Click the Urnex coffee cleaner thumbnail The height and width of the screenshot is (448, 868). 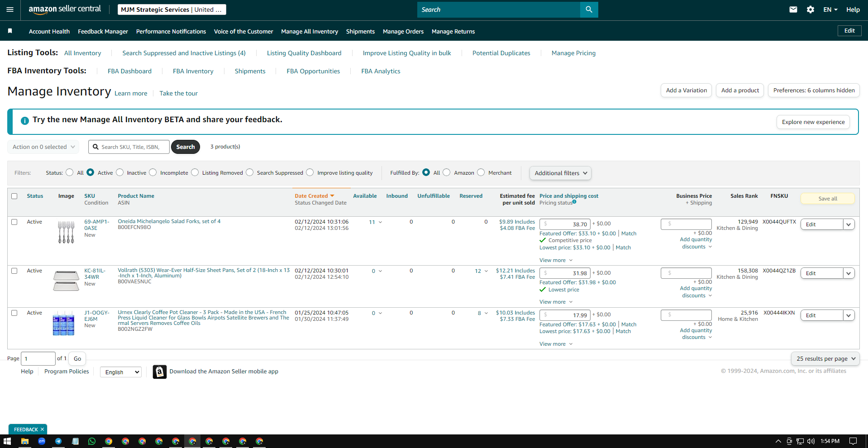63,323
